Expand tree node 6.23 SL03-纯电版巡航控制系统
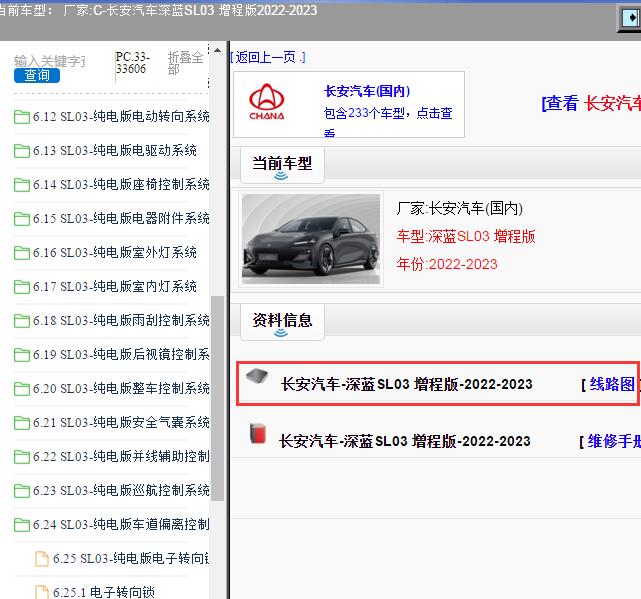 point(121,490)
